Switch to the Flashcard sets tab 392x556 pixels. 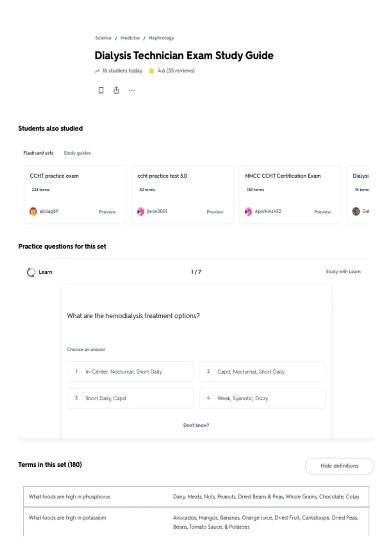point(38,153)
